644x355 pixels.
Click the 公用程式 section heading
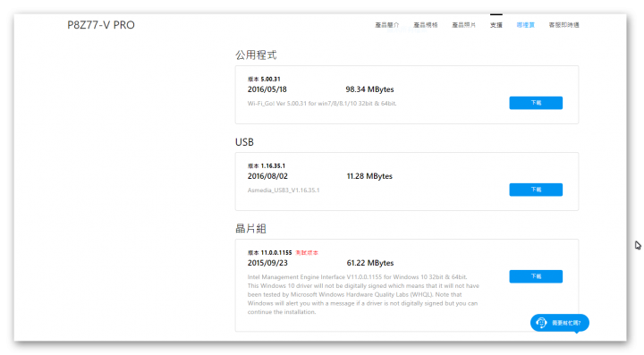[256, 55]
